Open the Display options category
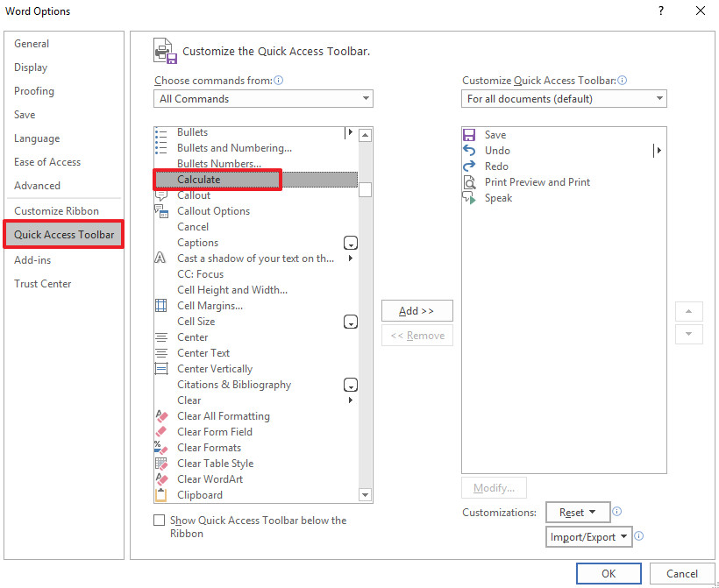This screenshot has width=719, height=588. (x=31, y=67)
